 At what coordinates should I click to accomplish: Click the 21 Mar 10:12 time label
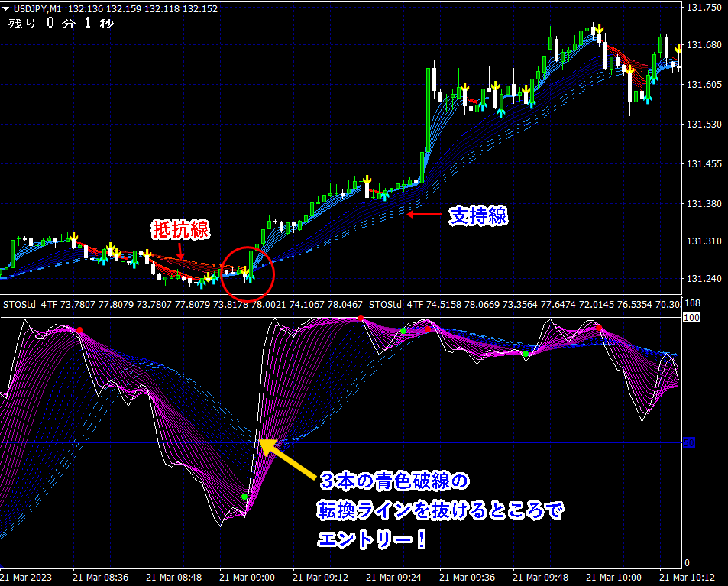688,577
